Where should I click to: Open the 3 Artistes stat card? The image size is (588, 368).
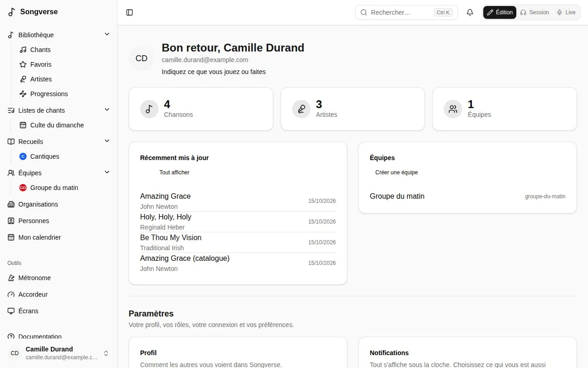click(353, 109)
